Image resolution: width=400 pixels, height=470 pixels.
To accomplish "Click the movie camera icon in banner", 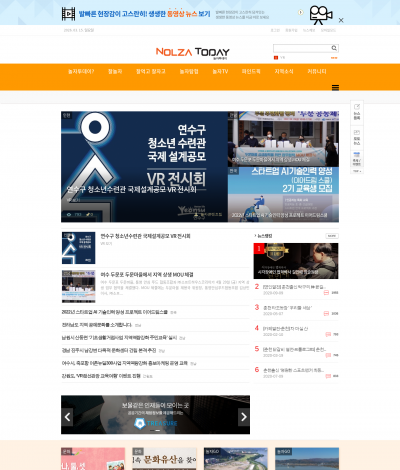I will (x=321, y=15).
